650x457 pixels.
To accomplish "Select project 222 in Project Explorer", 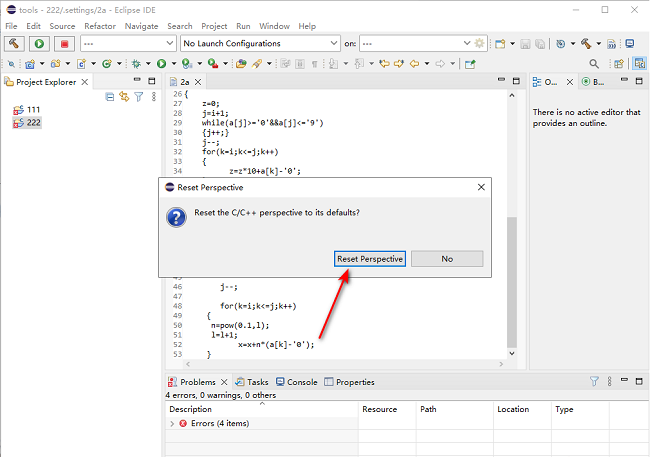I will point(33,122).
